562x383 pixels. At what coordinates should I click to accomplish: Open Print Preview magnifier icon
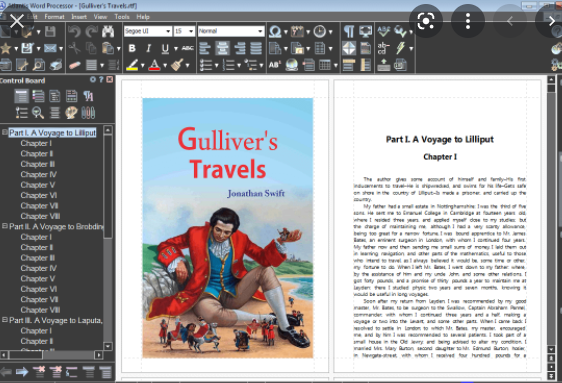coord(38,65)
